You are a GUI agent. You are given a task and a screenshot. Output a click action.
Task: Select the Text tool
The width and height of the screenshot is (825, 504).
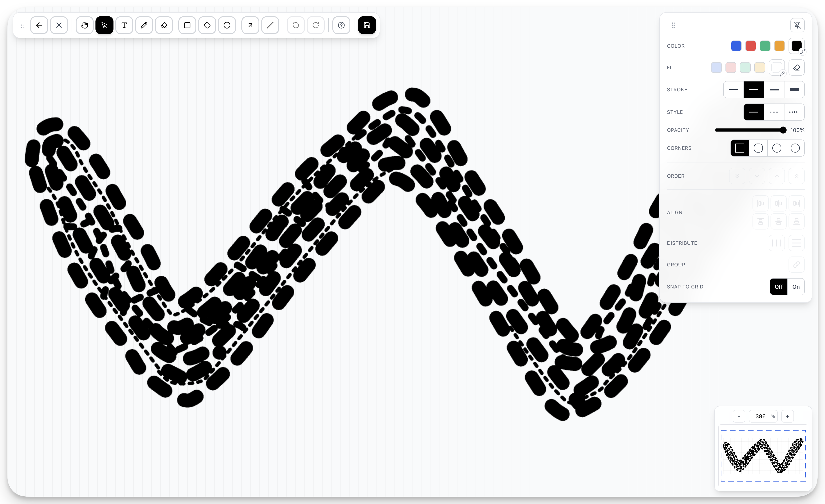(124, 25)
